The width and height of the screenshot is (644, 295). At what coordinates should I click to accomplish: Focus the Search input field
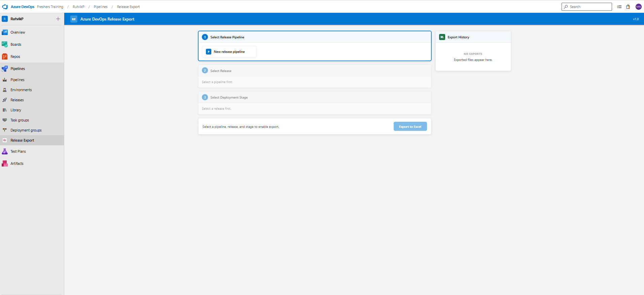pos(586,7)
